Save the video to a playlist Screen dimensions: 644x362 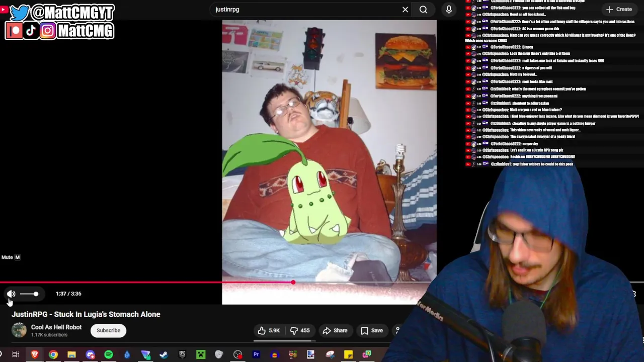(372, 330)
